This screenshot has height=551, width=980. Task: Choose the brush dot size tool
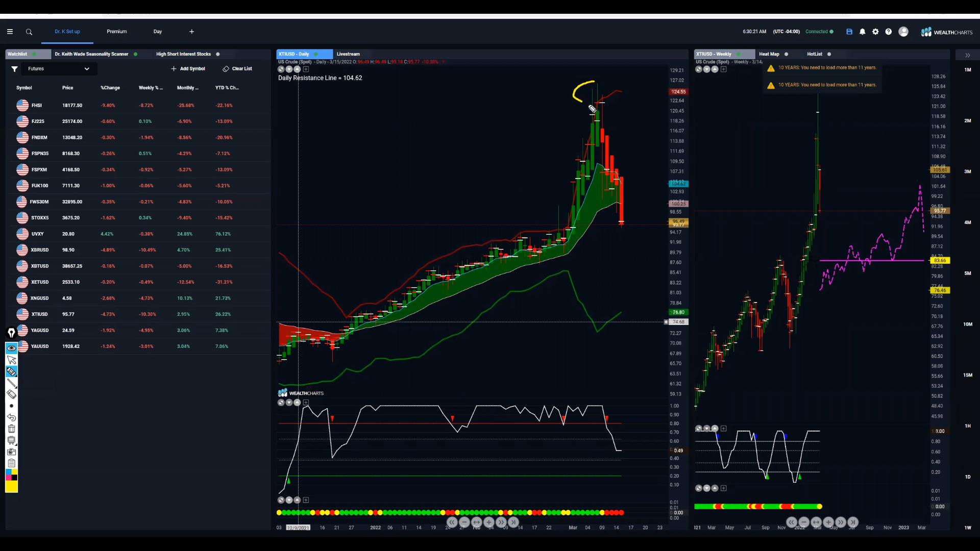[x=11, y=406]
